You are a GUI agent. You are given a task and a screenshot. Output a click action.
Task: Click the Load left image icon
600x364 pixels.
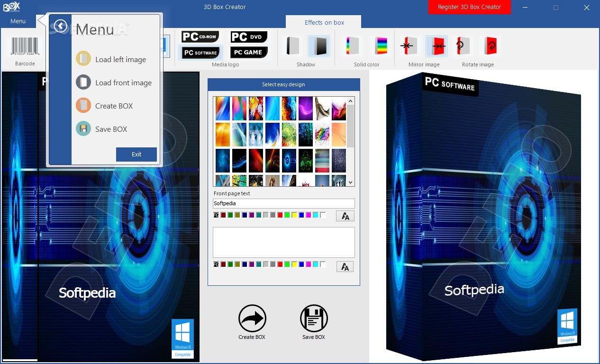[83, 59]
